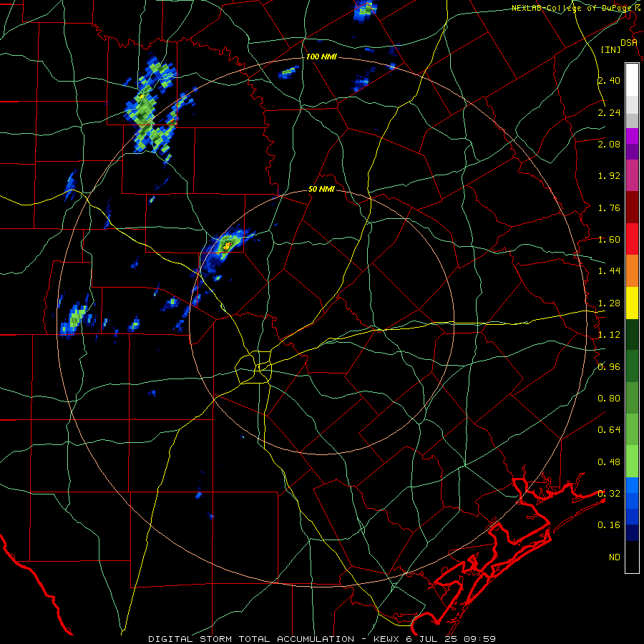The height and width of the screenshot is (644, 644).
Task: Pick the pink legend swatch beside 1.92
Action: coord(632,175)
